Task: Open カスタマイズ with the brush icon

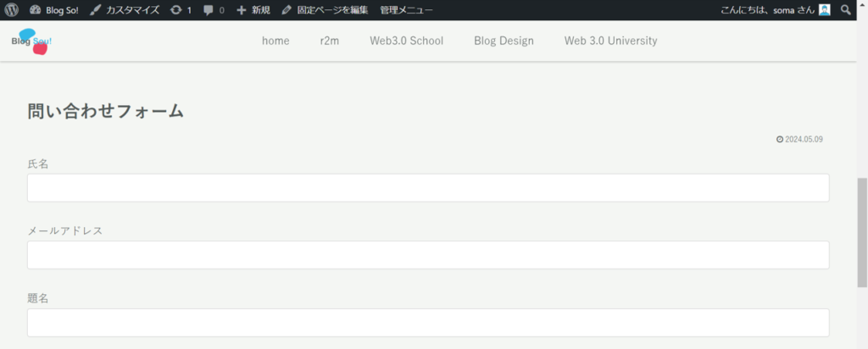Action: coord(125,10)
